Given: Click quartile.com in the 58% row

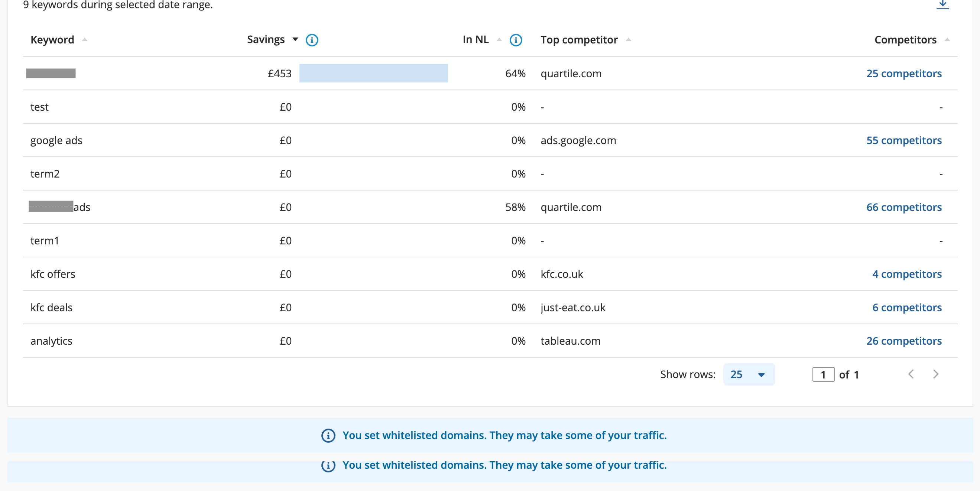Looking at the screenshot, I should coord(571,207).
